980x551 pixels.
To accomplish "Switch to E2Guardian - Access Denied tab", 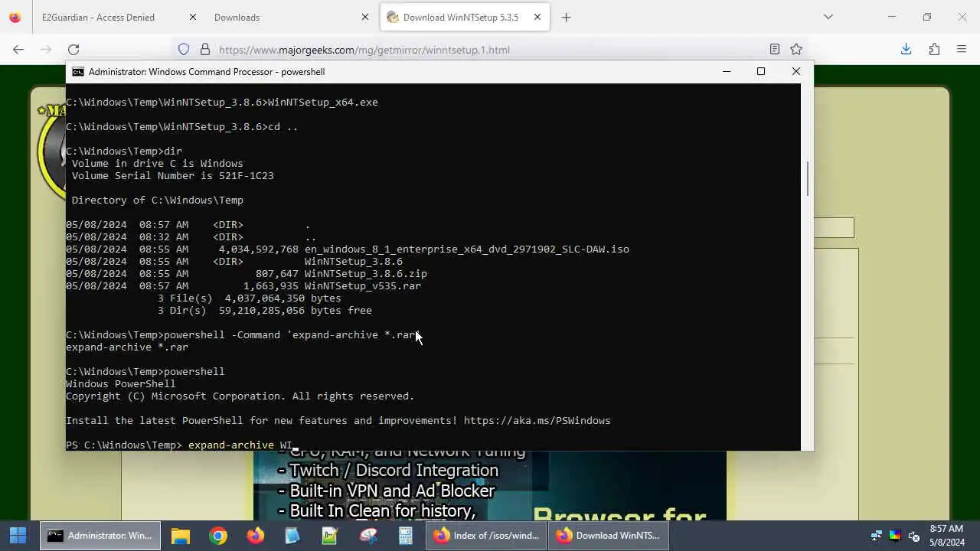I will coord(98,17).
